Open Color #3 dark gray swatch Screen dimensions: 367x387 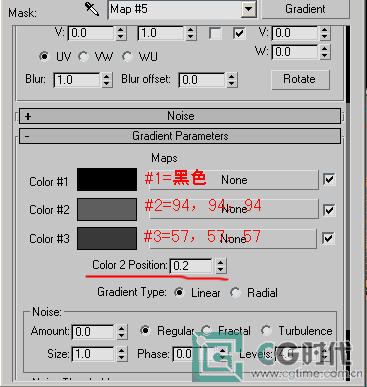click(107, 238)
